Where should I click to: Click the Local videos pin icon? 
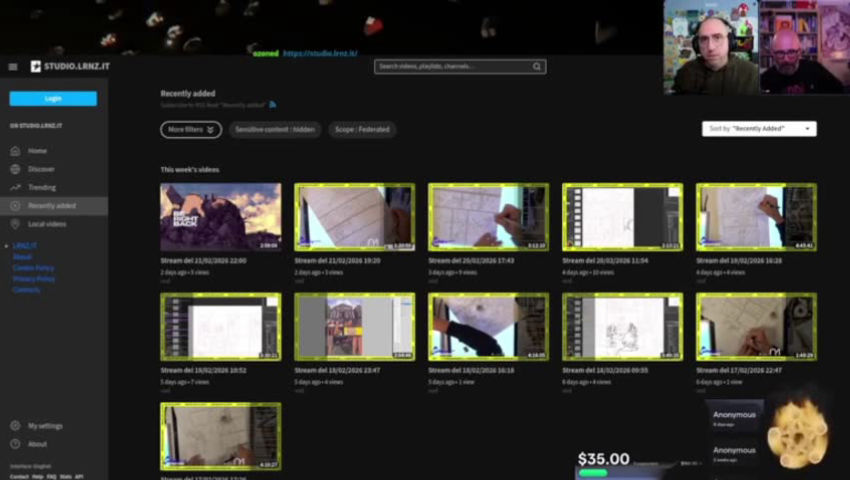point(15,224)
